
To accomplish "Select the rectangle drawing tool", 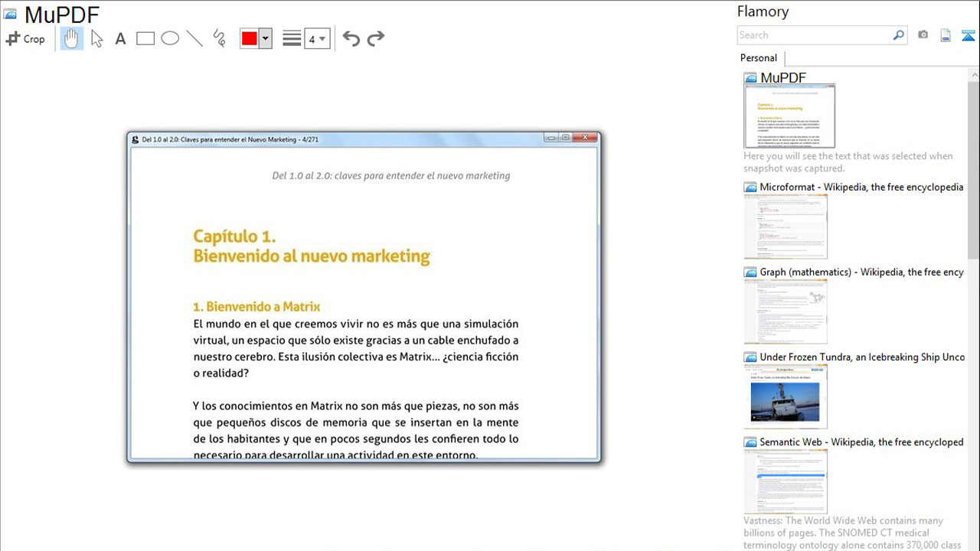I will pyautogui.click(x=145, y=38).
